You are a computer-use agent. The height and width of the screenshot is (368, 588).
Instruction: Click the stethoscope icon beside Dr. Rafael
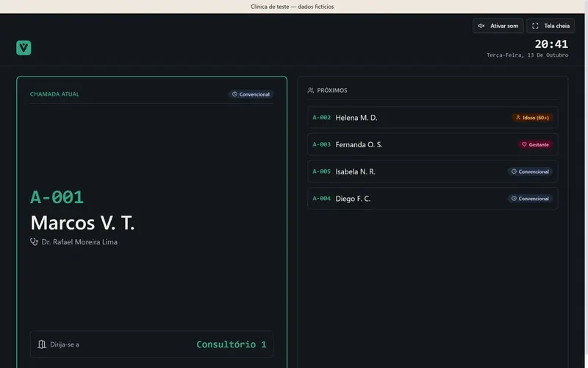34,242
